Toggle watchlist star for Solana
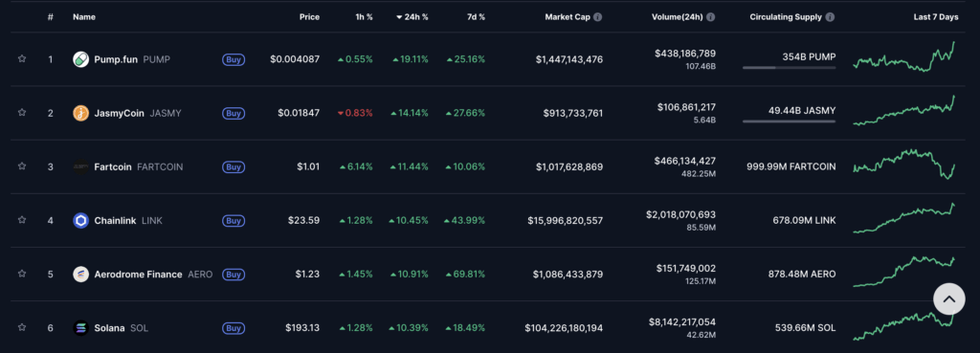Screen dimensions: 980x353 pyautogui.click(x=22, y=328)
